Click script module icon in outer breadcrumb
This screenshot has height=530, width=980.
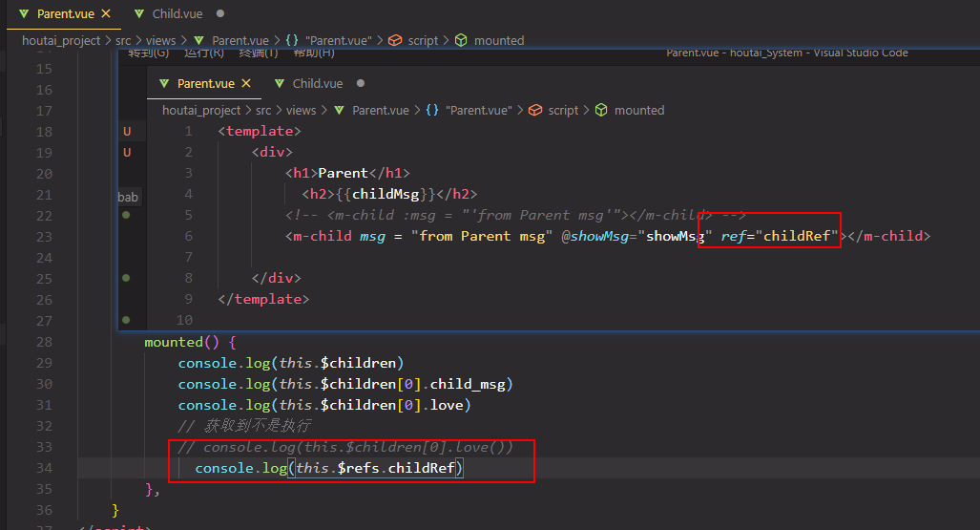click(x=395, y=40)
